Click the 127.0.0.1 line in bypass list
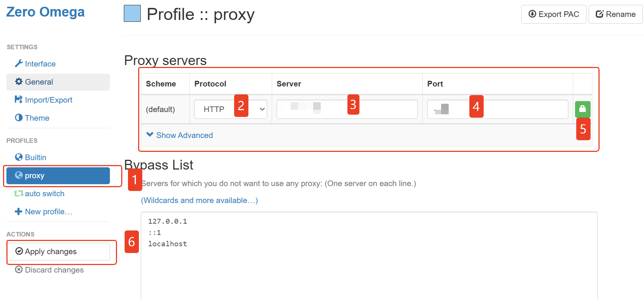This screenshot has width=644, height=300. tap(167, 221)
